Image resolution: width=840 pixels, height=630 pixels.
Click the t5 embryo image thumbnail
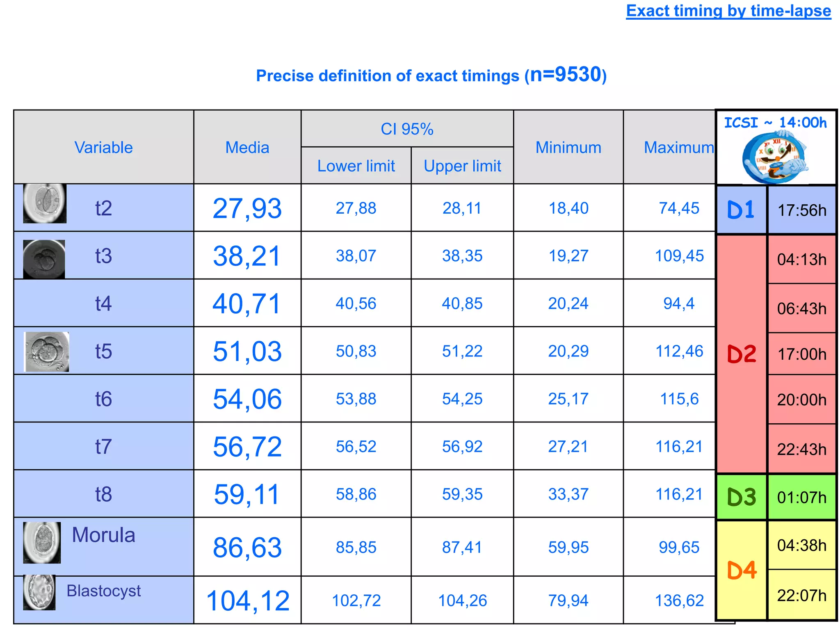[x=47, y=352]
